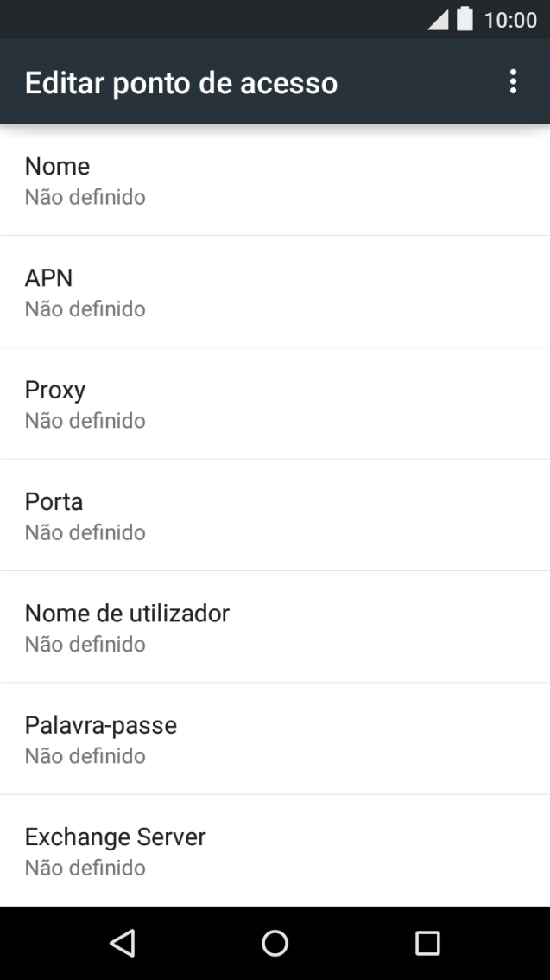
Task: Tap the Back navigation arrow
Action: [122, 943]
